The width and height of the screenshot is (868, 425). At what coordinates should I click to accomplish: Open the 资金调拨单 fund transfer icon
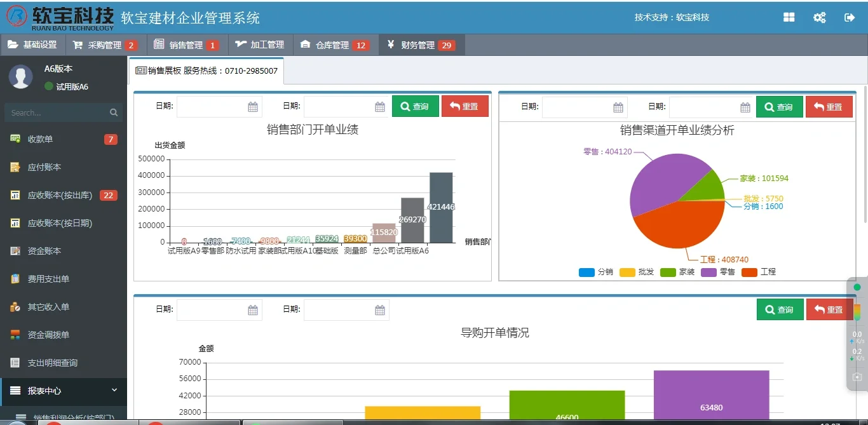pyautogui.click(x=14, y=334)
